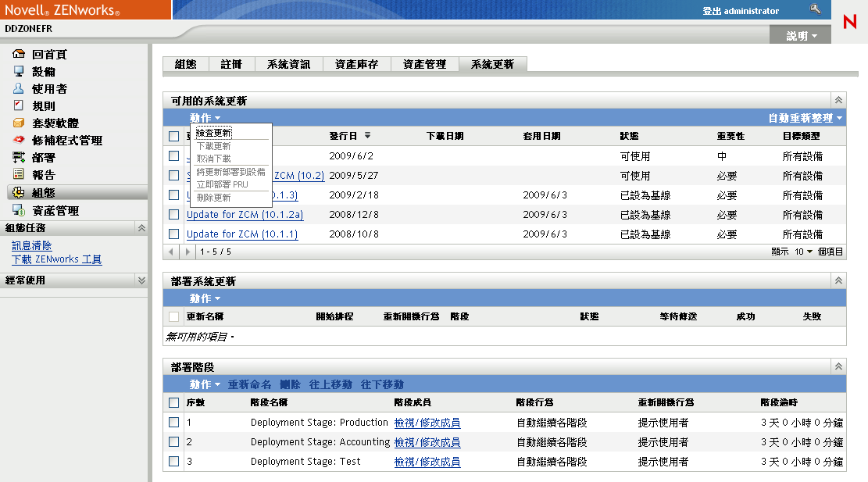Collapse the 可用的系統更新 panel
This screenshot has width=868, height=482.
pyautogui.click(x=838, y=100)
